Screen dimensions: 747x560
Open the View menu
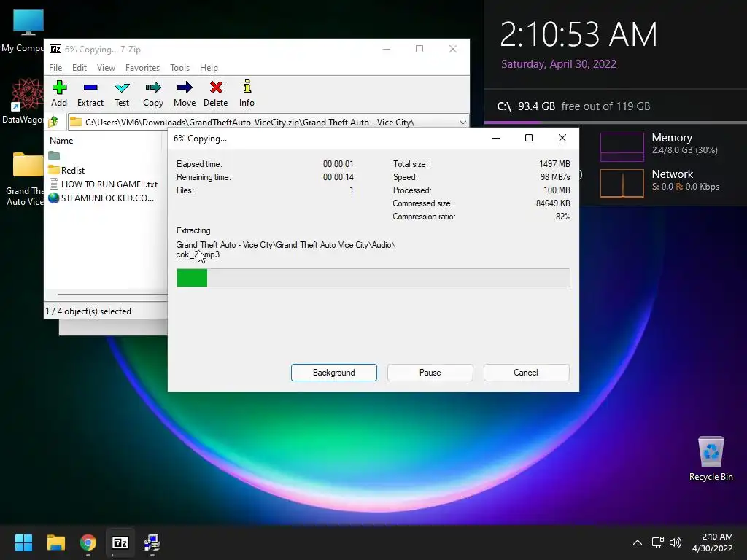106,68
